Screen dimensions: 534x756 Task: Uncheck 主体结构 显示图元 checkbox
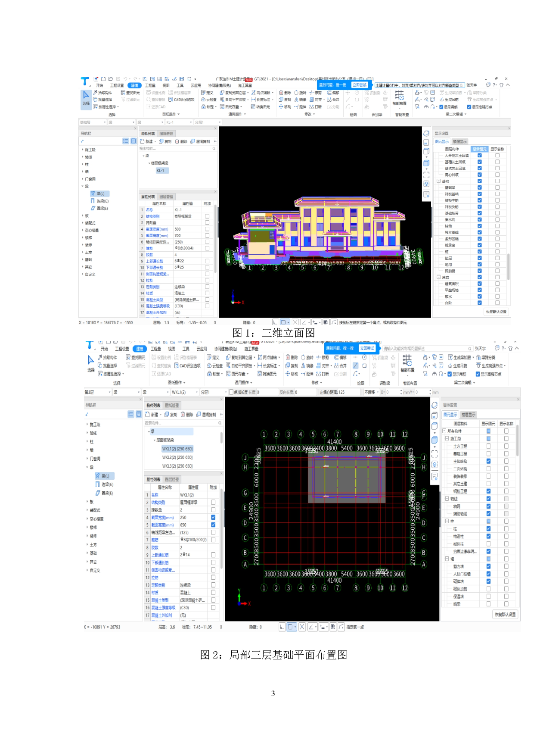coord(488,461)
